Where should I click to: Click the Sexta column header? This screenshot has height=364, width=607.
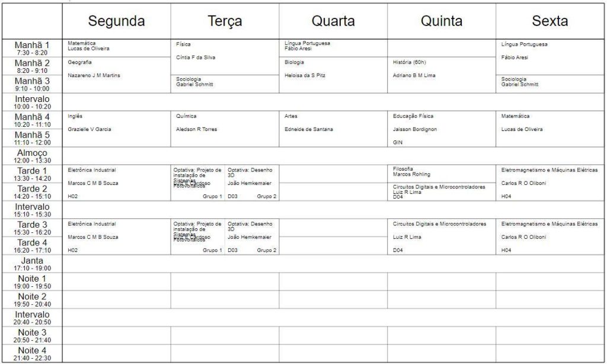550,21
